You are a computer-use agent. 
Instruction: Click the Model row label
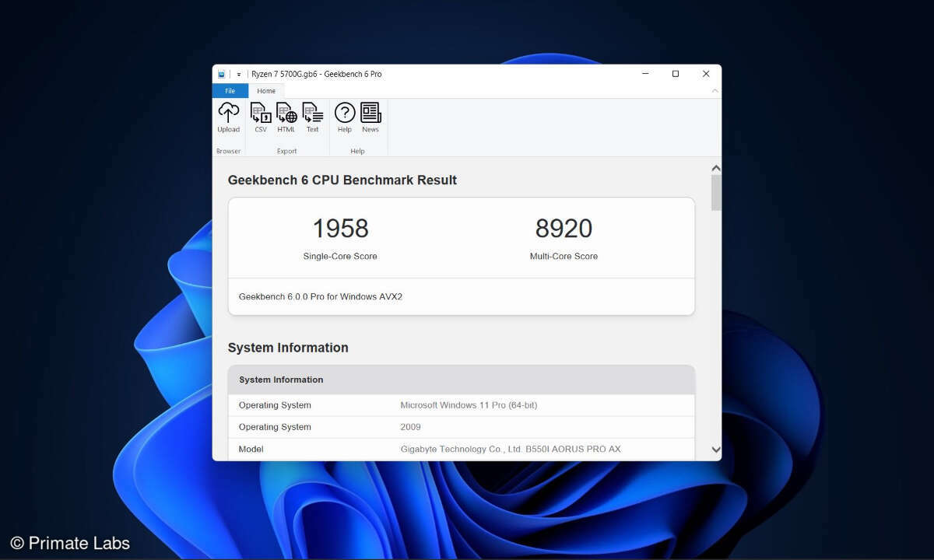coord(251,449)
